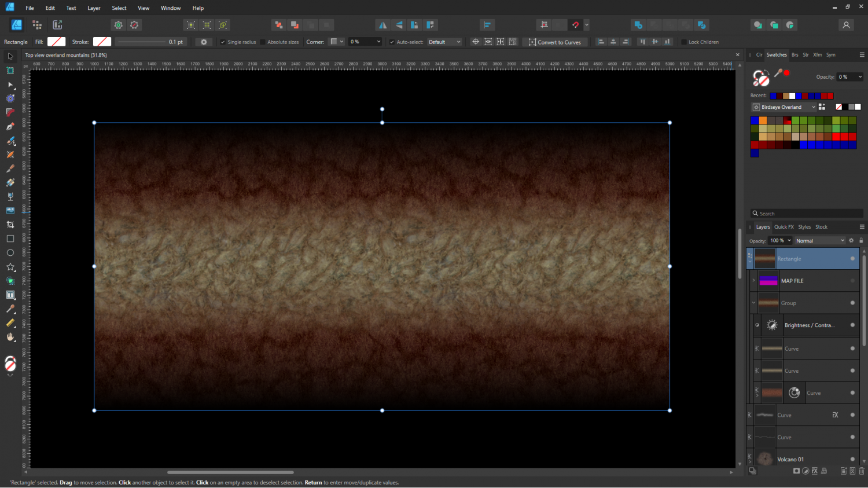The width and height of the screenshot is (868, 488).
Task: Open the Normal blend mode dropdown
Action: pyautogui.click(x=820, y=241)
